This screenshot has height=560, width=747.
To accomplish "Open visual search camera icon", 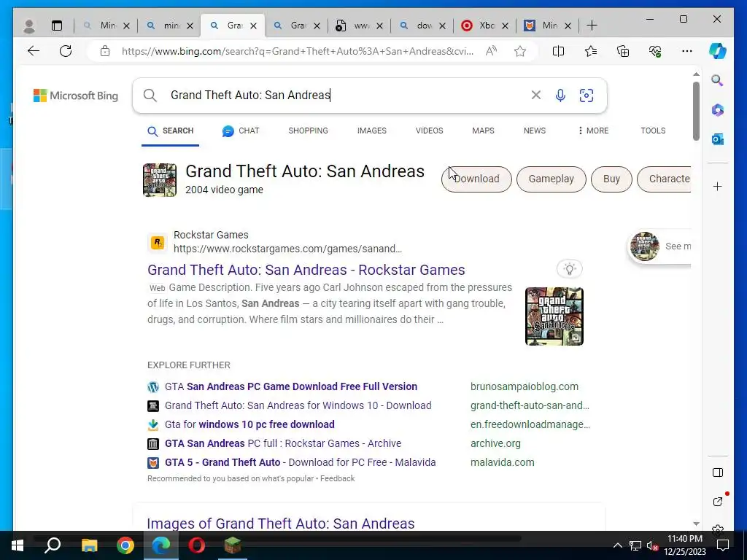I will pos(587,96).
